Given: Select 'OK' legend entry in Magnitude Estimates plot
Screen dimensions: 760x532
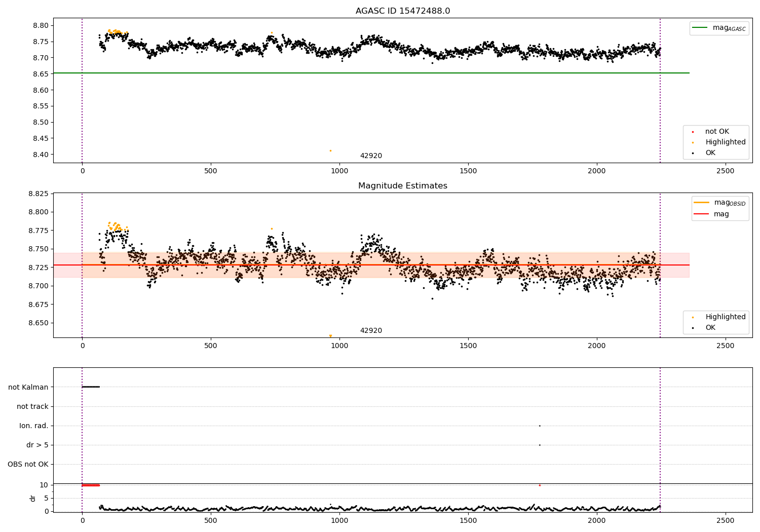Looking at the screenshot, I should [x=704, y=328].
